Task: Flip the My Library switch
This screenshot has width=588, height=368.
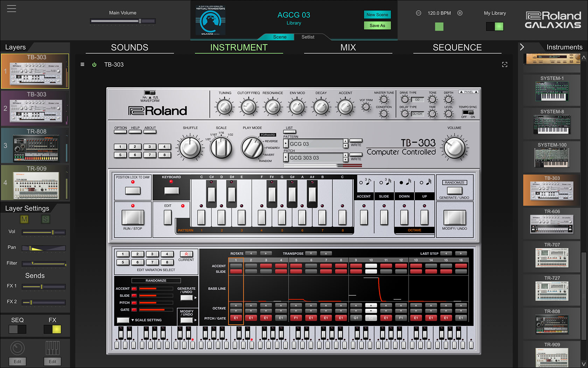Action: 495,26
